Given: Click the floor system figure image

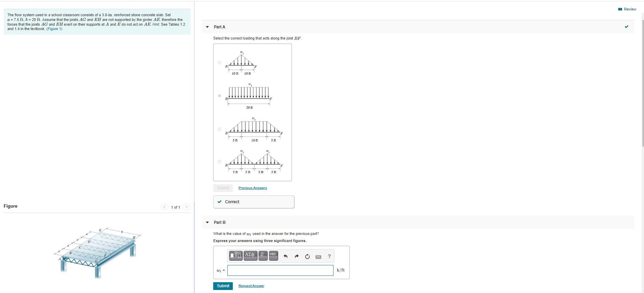Looking at the screenshot, I should (x=98, y=252).
